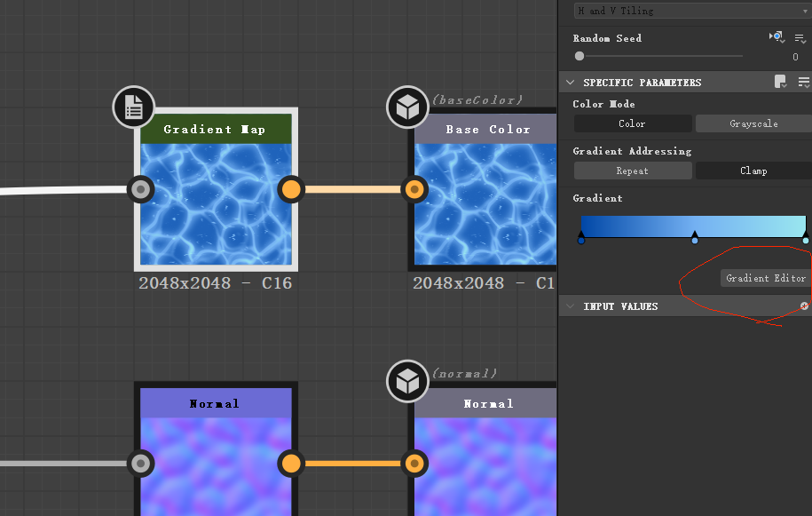Collapse the SPECIFIC PARAMETERS section
Screen dimensions: 812x516
tap(571, 81)
